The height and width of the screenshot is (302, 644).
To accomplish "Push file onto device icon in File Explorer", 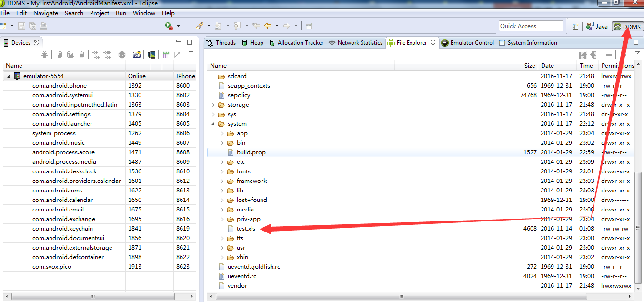I will coord(594,55).
